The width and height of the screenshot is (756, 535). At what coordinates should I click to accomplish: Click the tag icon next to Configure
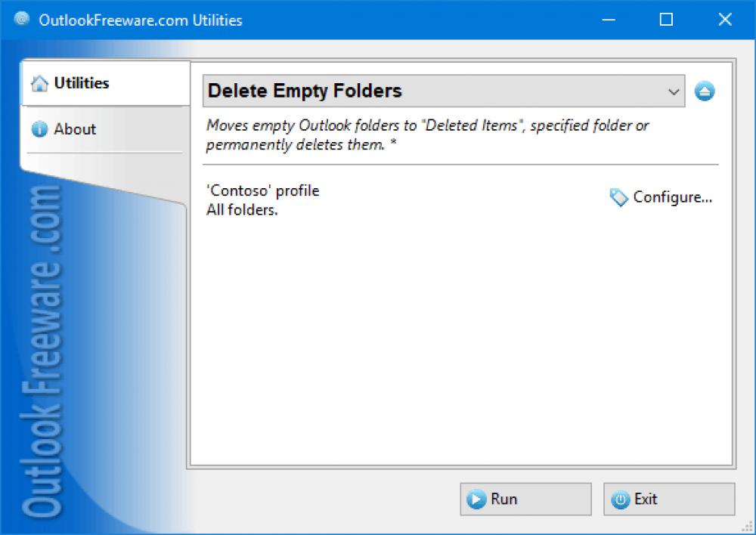[618, 196]
